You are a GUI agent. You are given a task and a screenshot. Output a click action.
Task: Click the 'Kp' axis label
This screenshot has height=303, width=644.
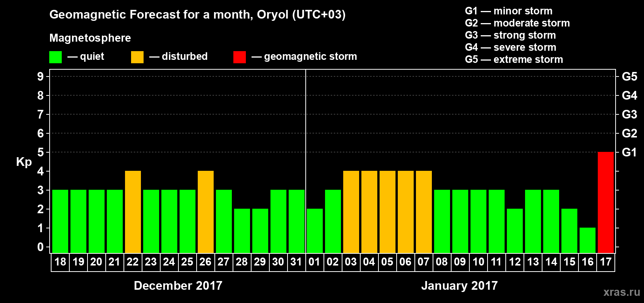pos(24,162)
